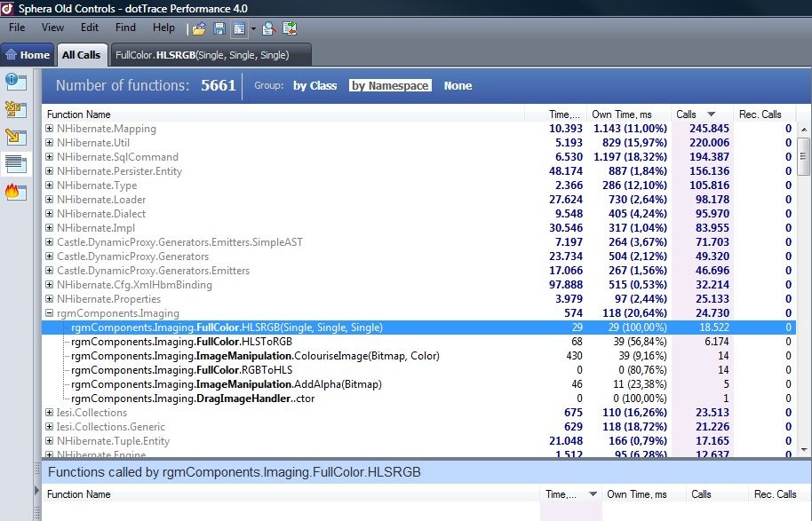Open the snapshot info sidebar icon
Viewport: 812px width, 521px height.
[x=15, y=82]
